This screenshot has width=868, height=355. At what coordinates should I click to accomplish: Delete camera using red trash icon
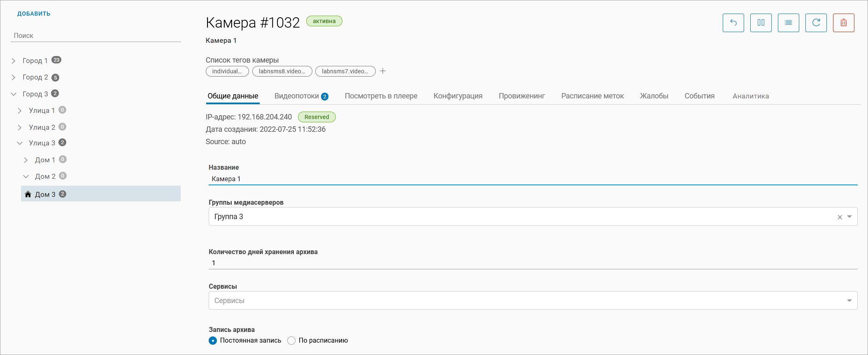click(843, 23)
